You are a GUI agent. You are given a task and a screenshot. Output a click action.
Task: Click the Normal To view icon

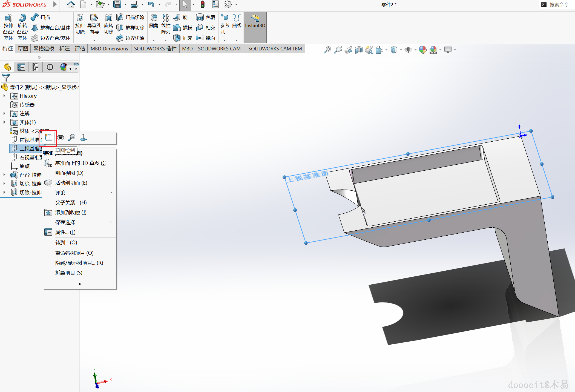point(83,138)
